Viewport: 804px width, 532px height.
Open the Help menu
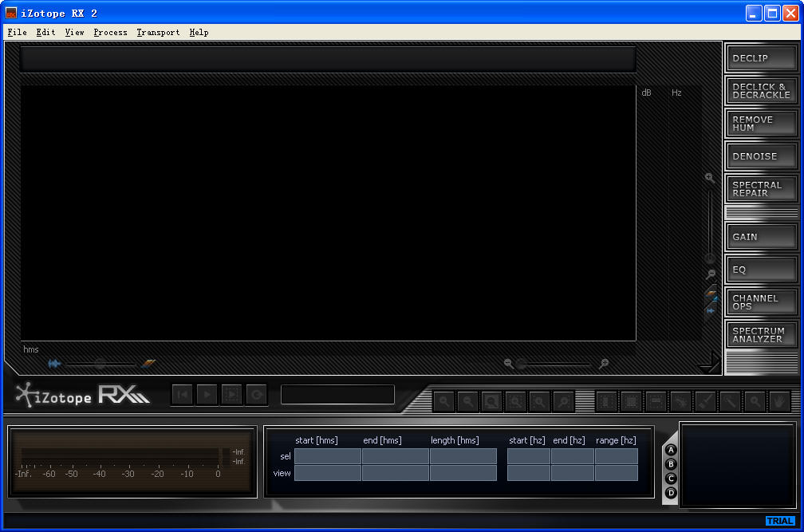coord(199,32)
